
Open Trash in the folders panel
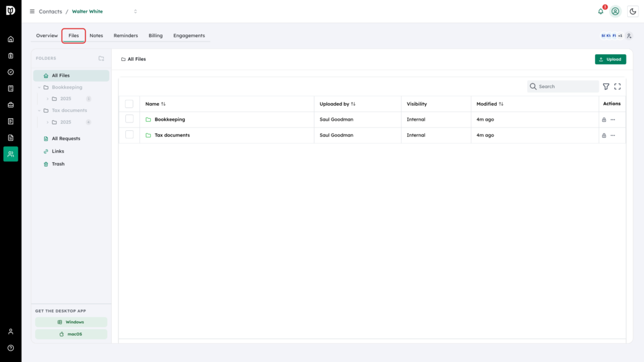coord(58,164)
